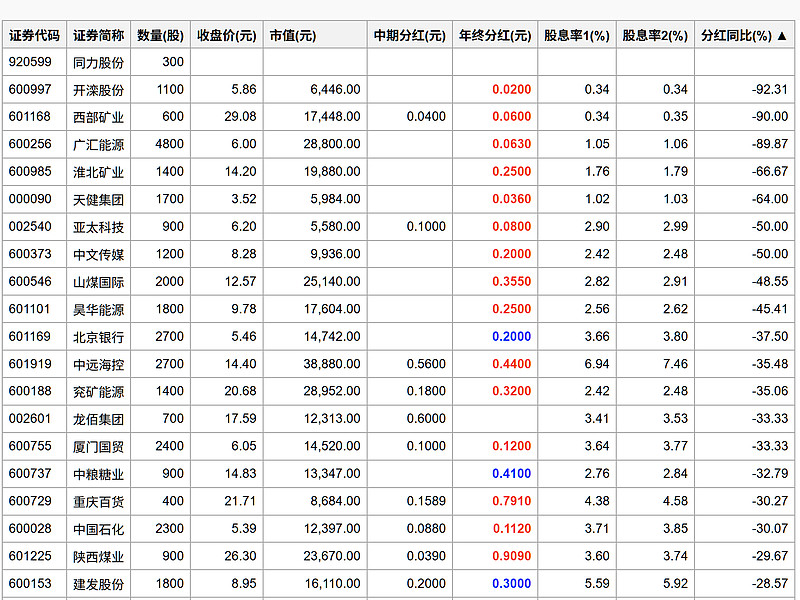Click 陕西煤业 stock name
Viewport: 800px width, 600px height.
tap(98, 556)
